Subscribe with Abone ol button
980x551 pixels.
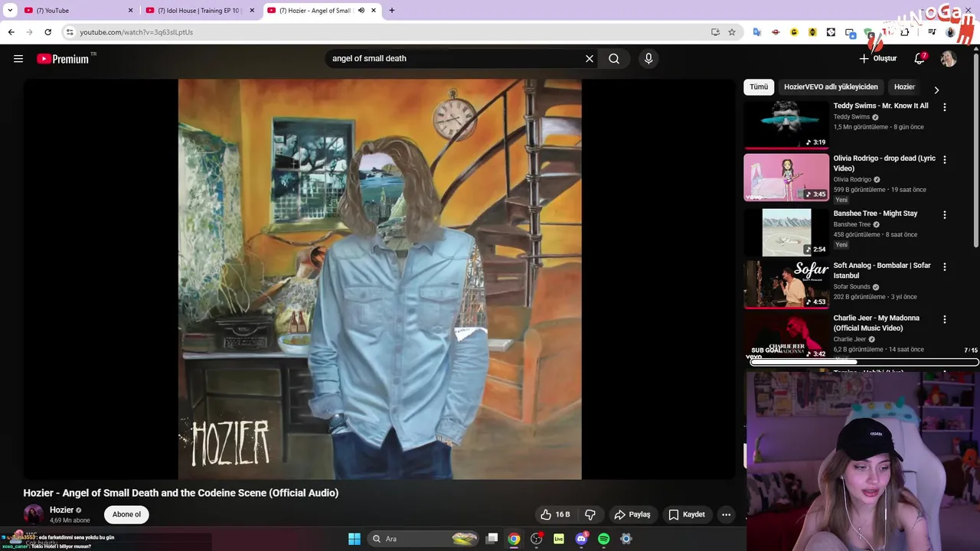[126, 514]
